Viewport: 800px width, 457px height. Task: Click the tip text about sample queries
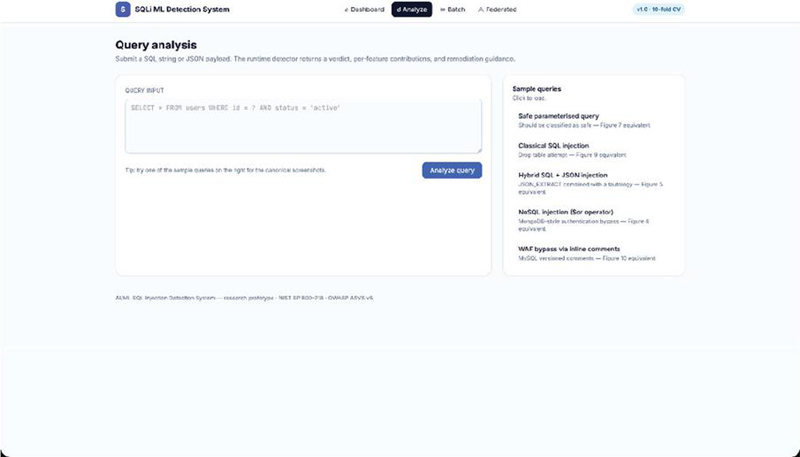point(226,170)
